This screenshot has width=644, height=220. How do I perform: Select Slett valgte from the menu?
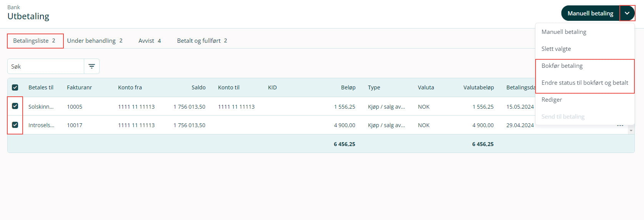tap(556, 49)
